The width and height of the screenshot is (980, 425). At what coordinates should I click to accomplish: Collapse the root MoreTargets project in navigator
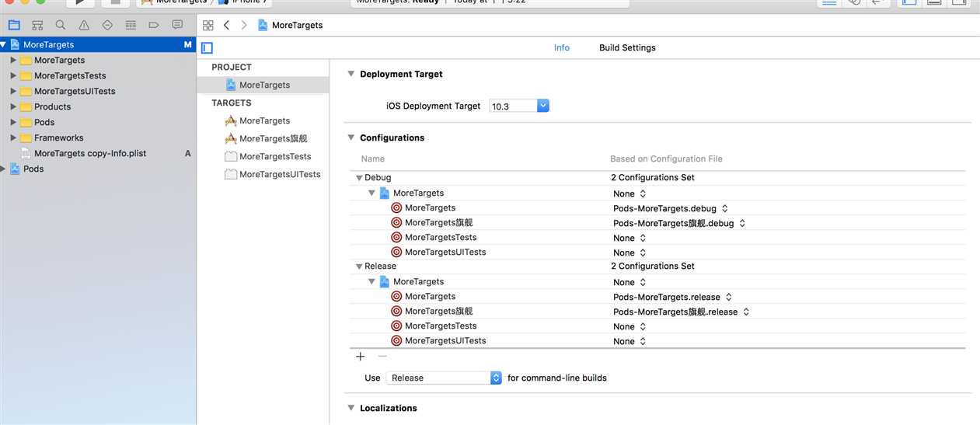(4, 44)
